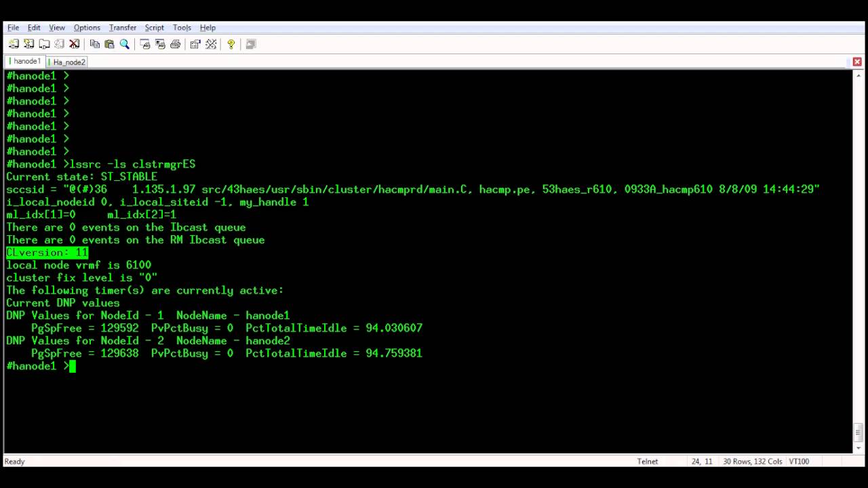Close the active tab with red X
The width and height of the screenshot is (868, 488).
coord(857,62)
